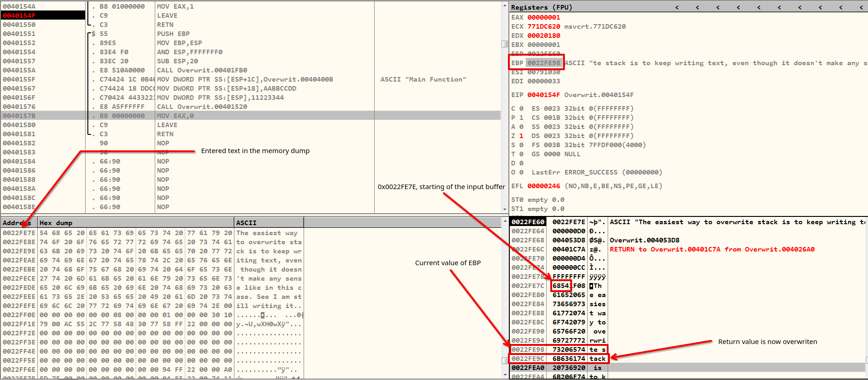
Task: Click the disassembly scrollbar thumb
Action: [x=504, y=44]
